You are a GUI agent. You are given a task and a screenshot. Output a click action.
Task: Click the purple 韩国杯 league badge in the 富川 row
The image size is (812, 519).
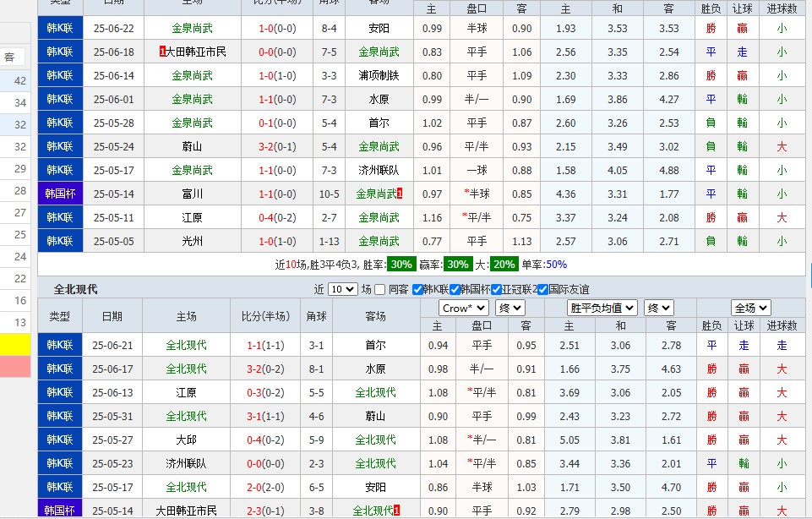[60, 194]
